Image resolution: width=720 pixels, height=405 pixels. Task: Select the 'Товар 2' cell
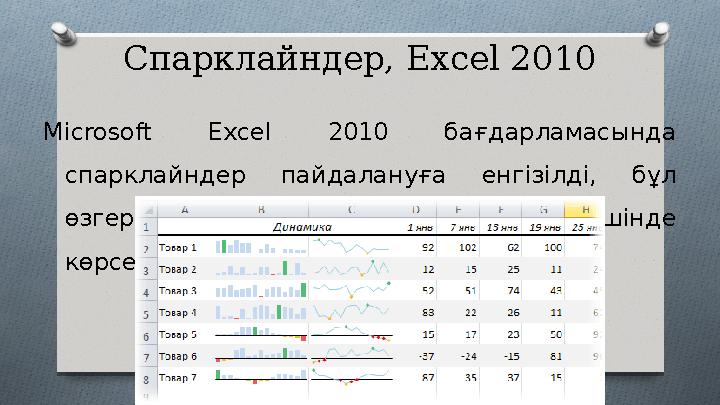click(x=178, y=269)
